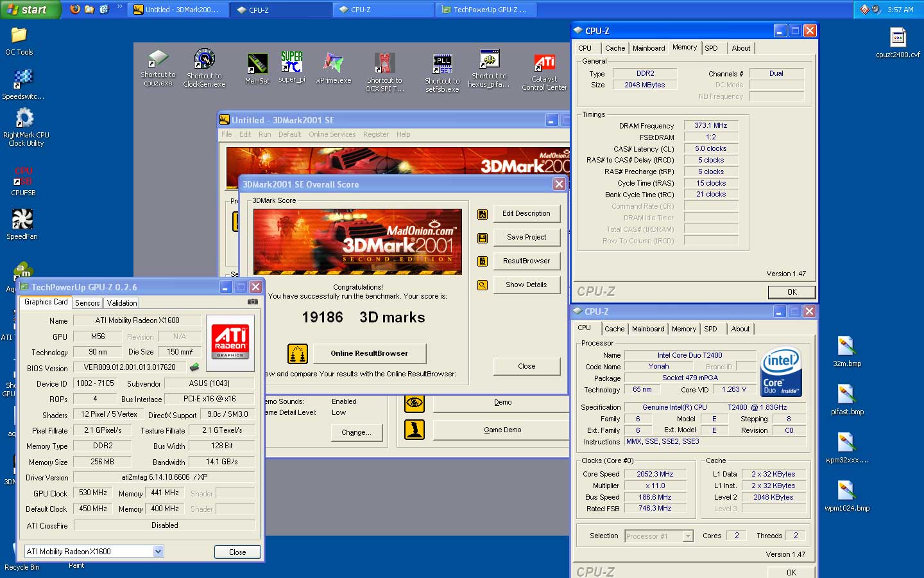Click the GPU-Z BIOS save chip icon
Viewport: 924px width, 578px height.
pyautogui.click(x=194, y=367)
